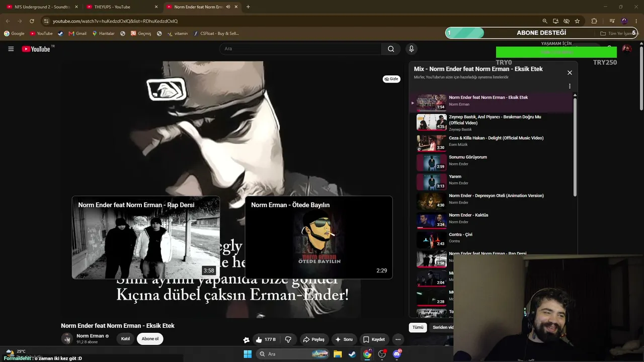Open the Norm Erman channel name link
The height and width of the screenshot is (362, 644).
(90, 336)
